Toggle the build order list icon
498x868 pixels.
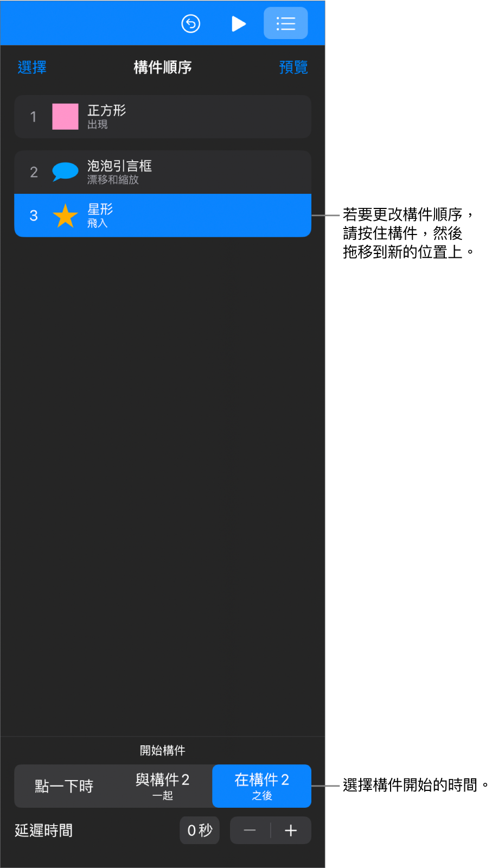285,23
